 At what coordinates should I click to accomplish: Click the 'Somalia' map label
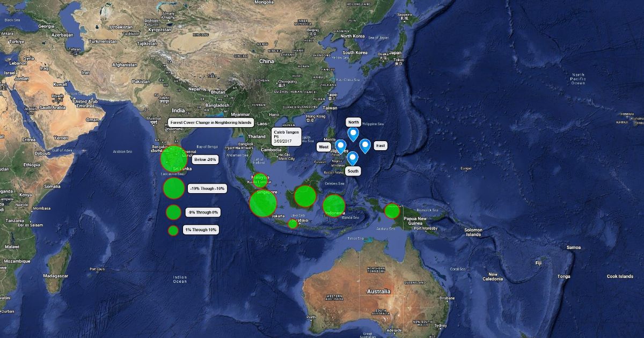[53, 186]
